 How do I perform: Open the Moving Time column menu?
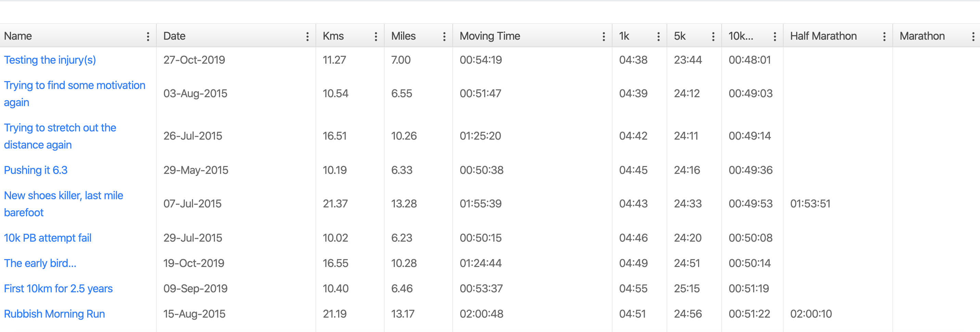(x=604, y=37)
